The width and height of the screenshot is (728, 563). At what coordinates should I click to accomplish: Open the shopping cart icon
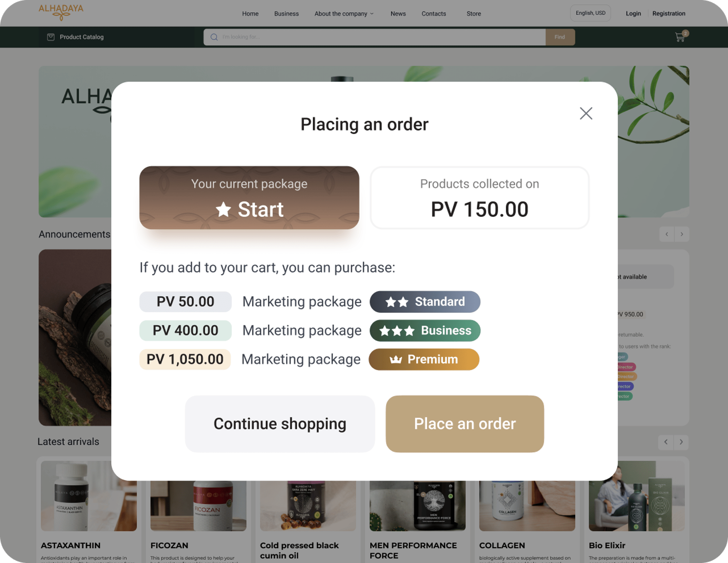pos(680,37)
